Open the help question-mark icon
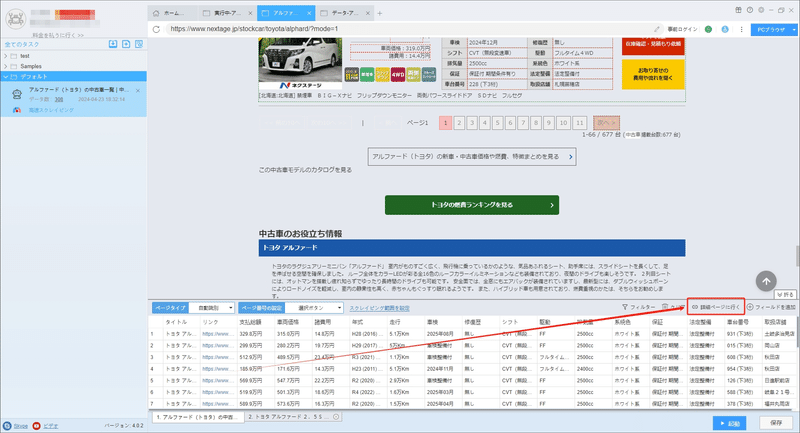The width and height of the screenshot is (800, 433). click(x=749, y=10)
